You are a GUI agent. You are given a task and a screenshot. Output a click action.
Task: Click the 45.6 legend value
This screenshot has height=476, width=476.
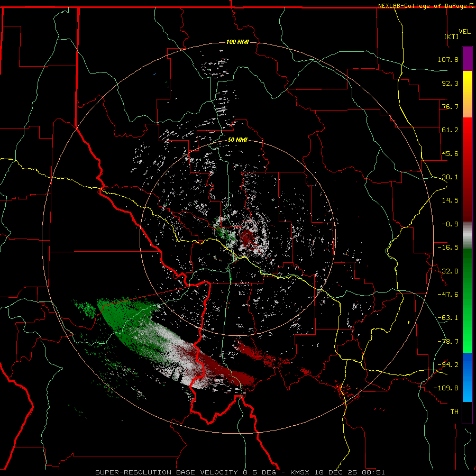tap(450, 153)
